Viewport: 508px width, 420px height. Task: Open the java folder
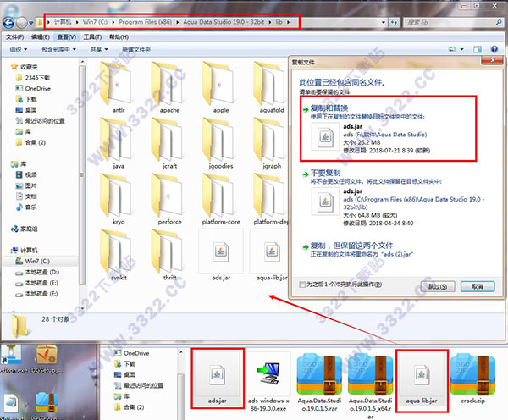119,143
